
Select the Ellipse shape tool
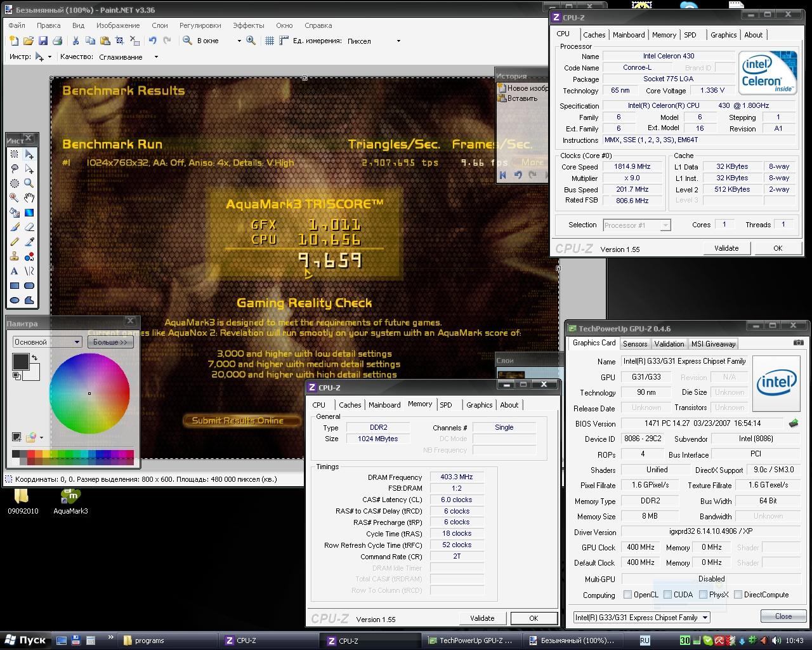15,300
